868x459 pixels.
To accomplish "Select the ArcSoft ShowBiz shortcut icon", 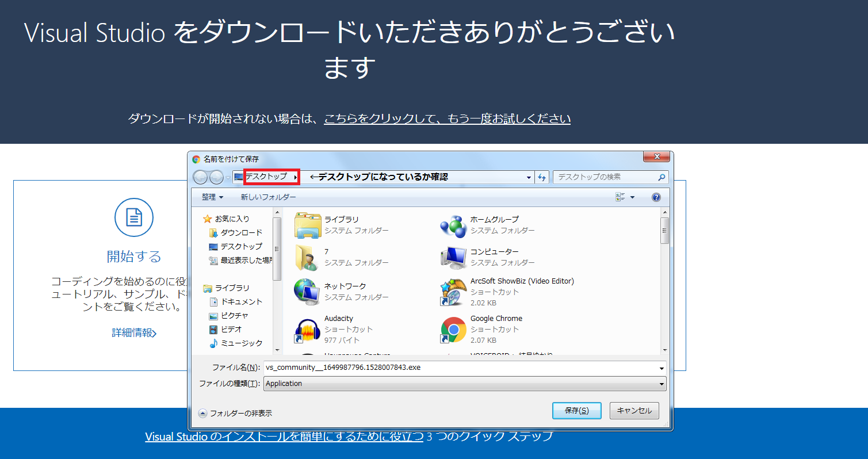I will 454,292.
